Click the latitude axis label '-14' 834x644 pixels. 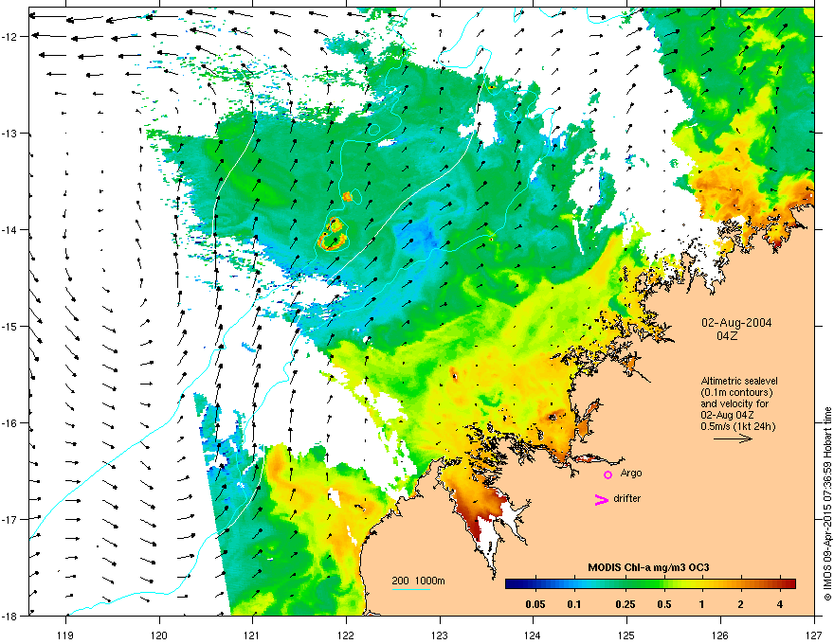pos(10,229)
